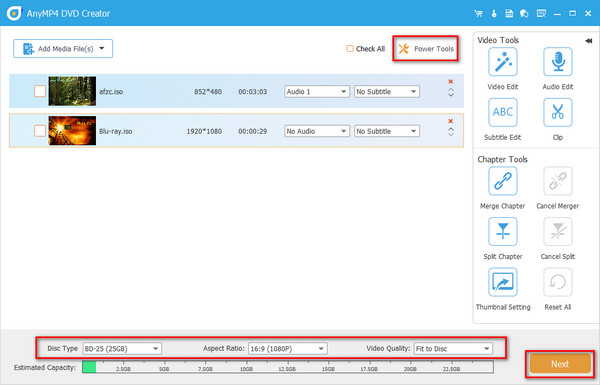Click the Next button
Screen dimensions: 600x385
560,364
